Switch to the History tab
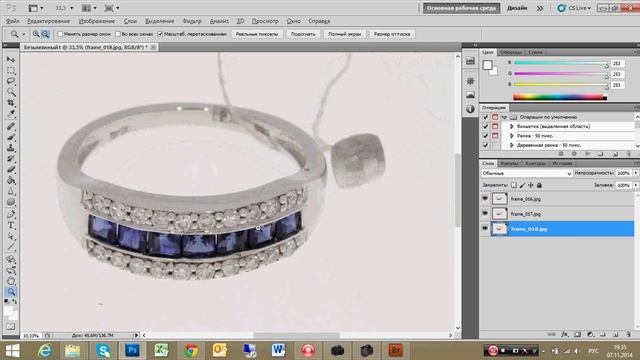Image resolution: width=640 pixels, height=360 pixels. (562, 163)
